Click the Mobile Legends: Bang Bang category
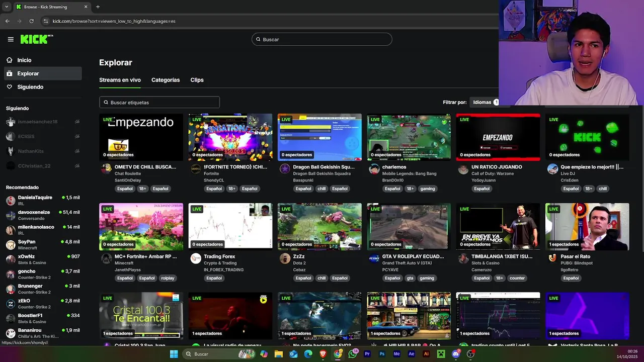The height and width of the screenshot is (362, 644). pos(409,173)
